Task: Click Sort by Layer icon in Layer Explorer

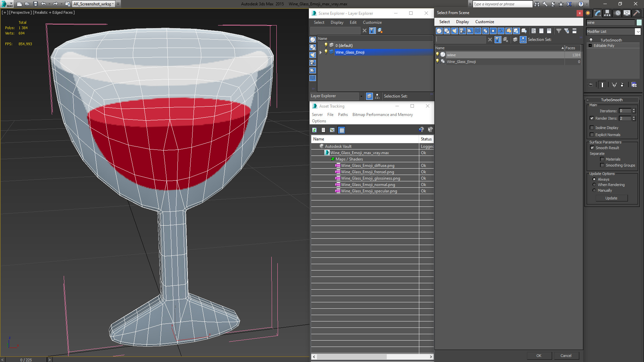Action: (x=369, y=96)
